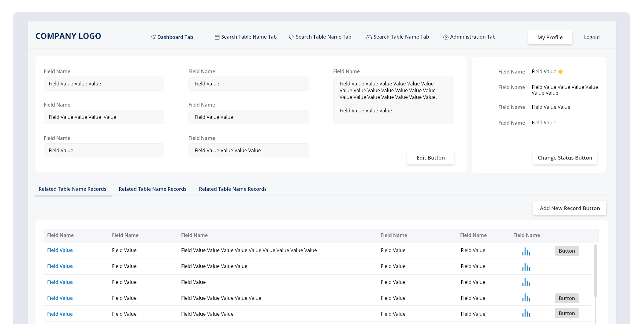Go to the Administration Tab
644x324 pixels.
coord(469,37)
